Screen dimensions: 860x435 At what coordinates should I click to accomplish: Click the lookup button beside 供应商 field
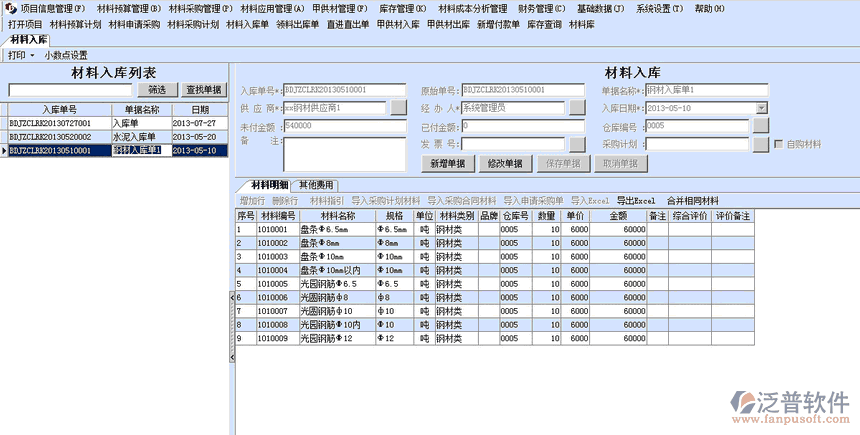tap(398, 107)
